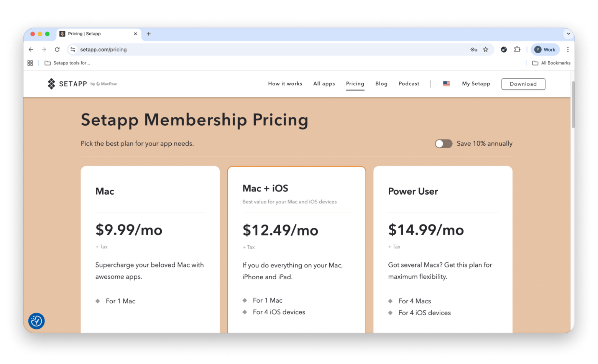This screenshot has width=598, height=364.
Task: Go to How it works
Action: click(x=285, y=84)
